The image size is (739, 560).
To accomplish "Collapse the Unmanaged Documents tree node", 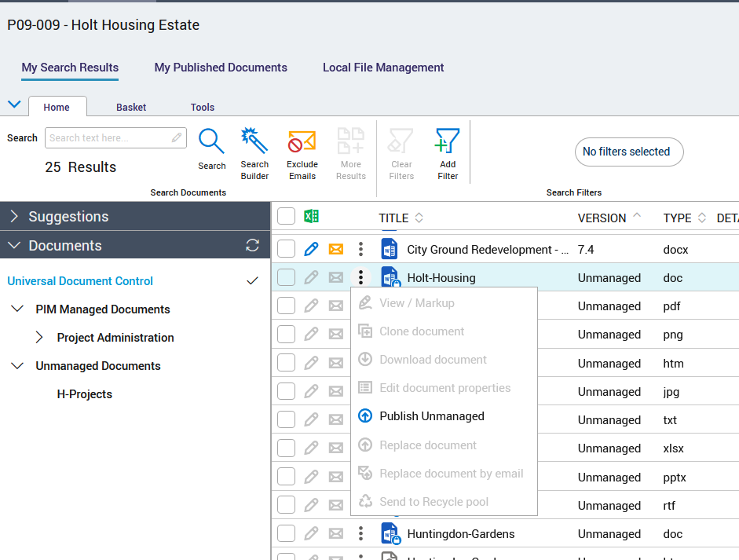I will point(17,365).
